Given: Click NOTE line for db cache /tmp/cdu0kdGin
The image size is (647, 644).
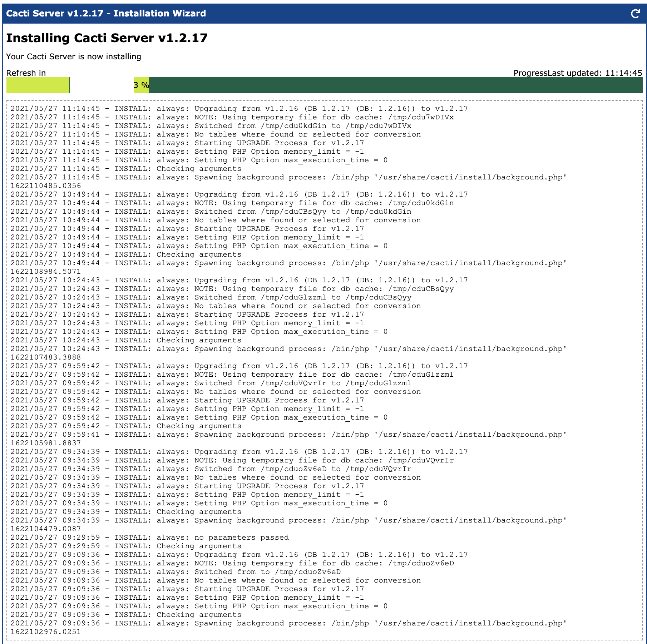Looking at the screenshot, I should [232, 203].
